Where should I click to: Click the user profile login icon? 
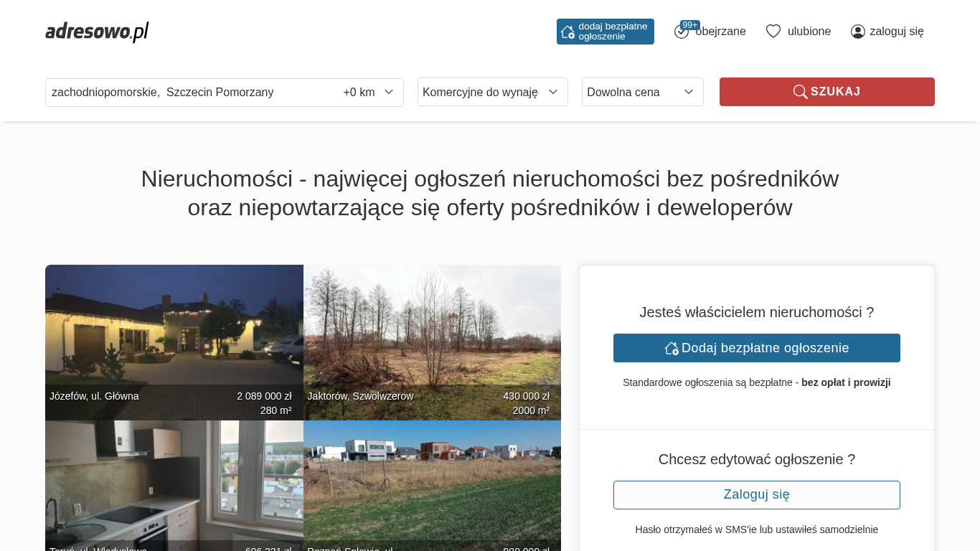857,32
